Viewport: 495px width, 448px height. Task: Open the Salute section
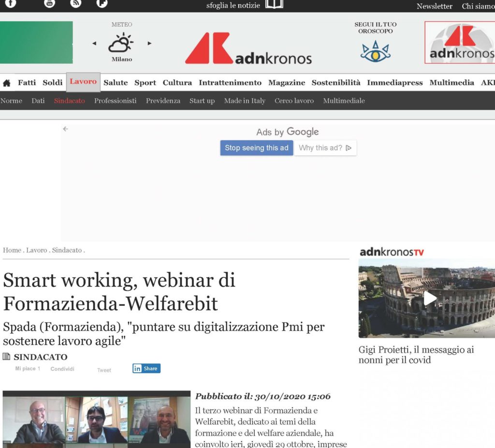point(116,83)
